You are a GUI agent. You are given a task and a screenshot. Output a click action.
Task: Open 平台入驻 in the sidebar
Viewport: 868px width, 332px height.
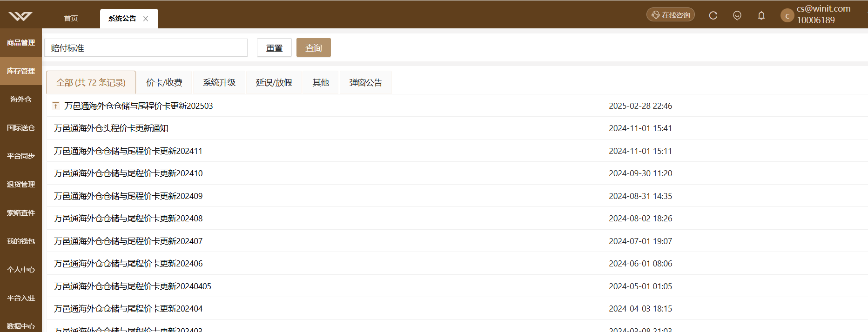point(21,298)
